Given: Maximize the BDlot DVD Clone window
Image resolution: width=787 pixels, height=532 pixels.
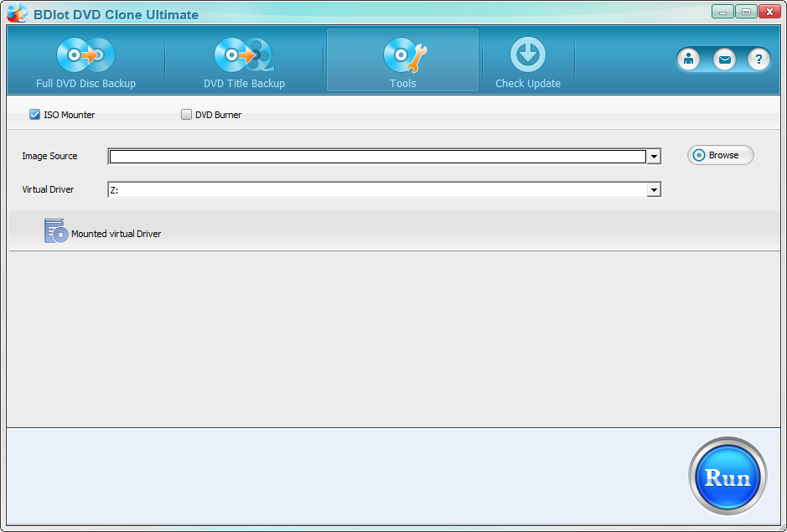Looking at the screenshot, I should 746,12.
